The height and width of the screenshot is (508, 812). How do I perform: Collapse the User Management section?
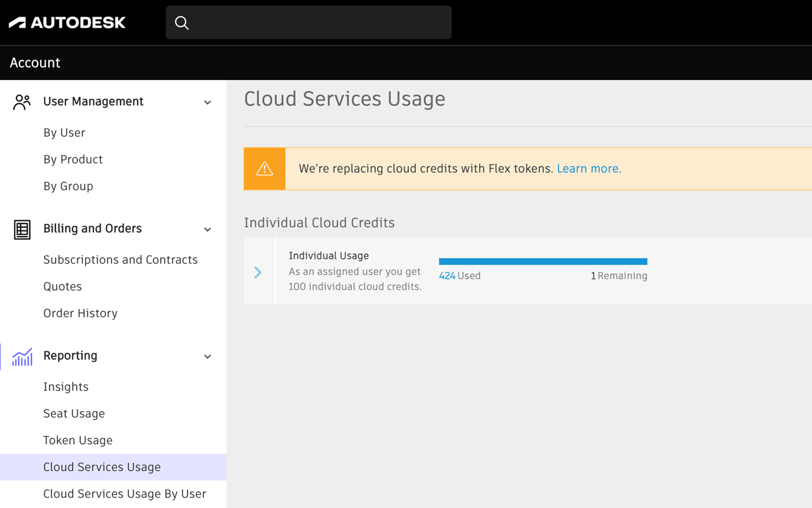207,102
